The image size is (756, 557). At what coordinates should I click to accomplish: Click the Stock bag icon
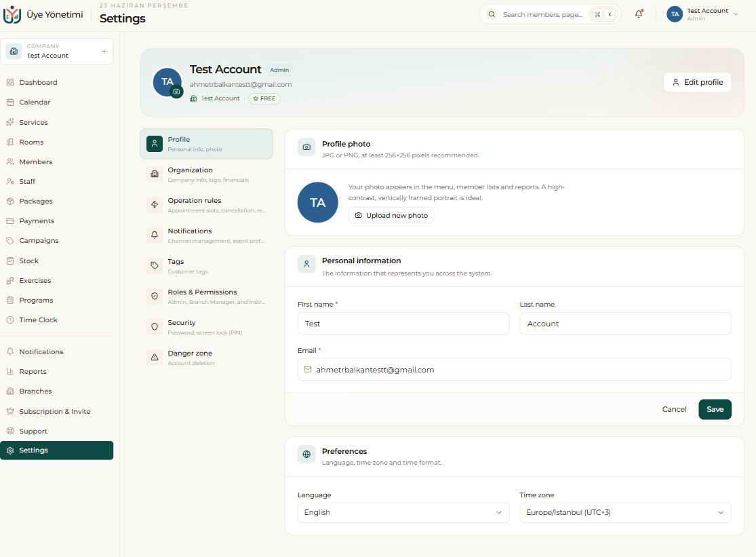pyautogui.click(x=10, y=261)
